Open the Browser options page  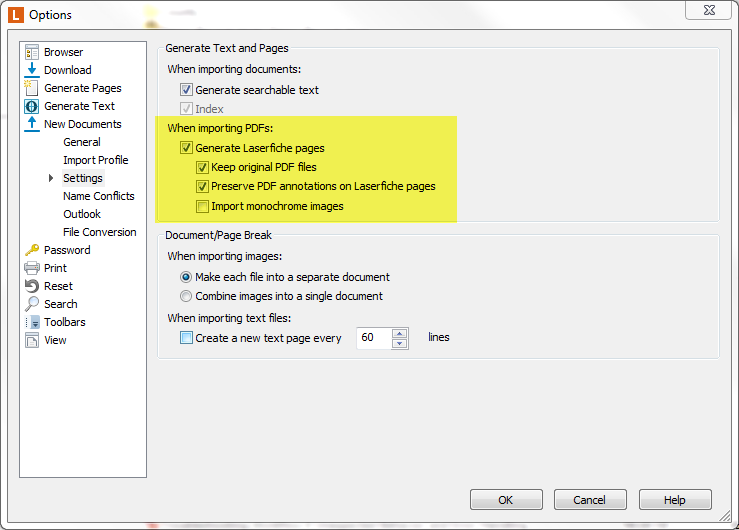pos(64,52)
